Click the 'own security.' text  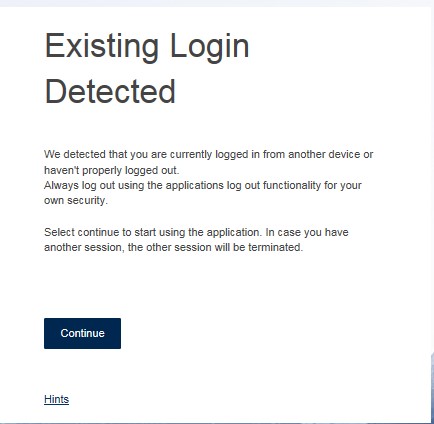(x=76, y=200)
